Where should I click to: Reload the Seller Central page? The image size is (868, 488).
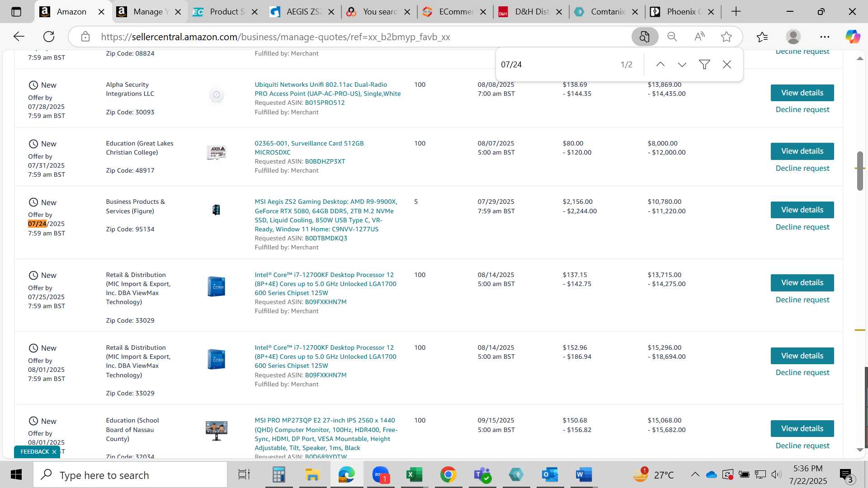pos(49,37)
